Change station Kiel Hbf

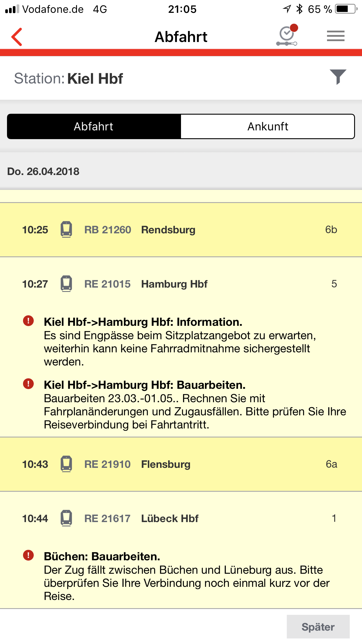click(95, 79)
